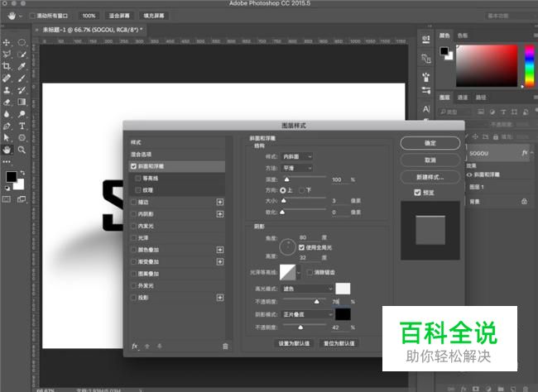The image size is (538, 392).
Task: Select the Pen tool
Action: (x=7, y=126)
